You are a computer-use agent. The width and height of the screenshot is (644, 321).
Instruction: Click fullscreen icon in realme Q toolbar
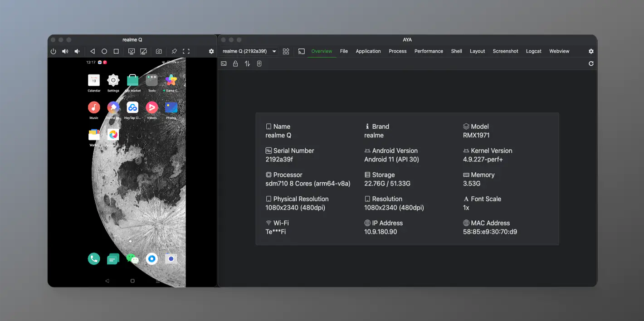coord(186,52)
